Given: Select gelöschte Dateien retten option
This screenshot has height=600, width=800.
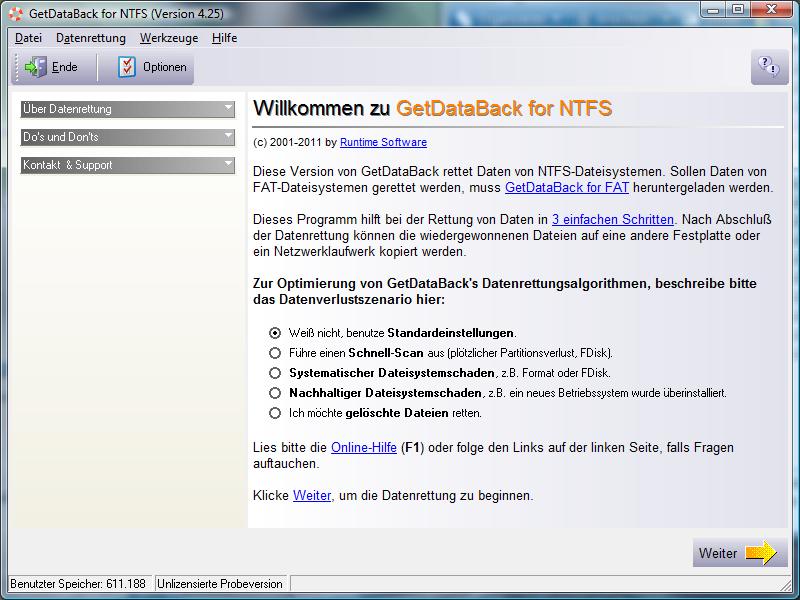Looking at the screenshot, I should (275, 413).
